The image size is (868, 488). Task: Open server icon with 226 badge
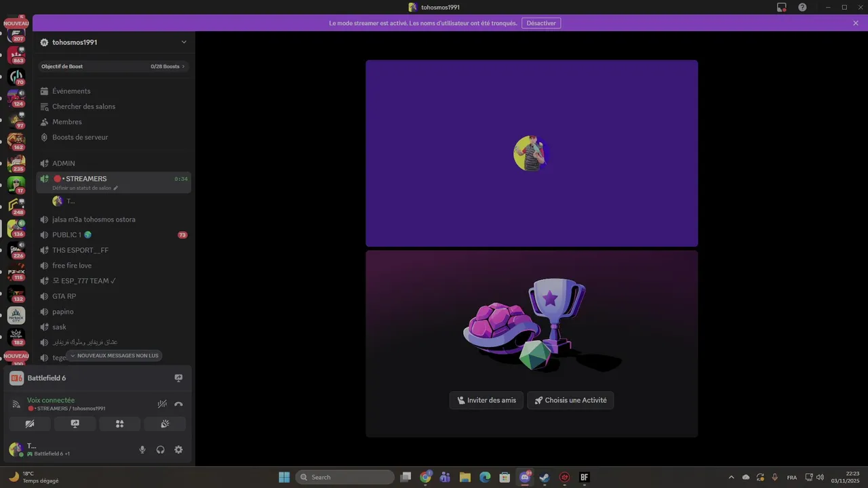16,250
